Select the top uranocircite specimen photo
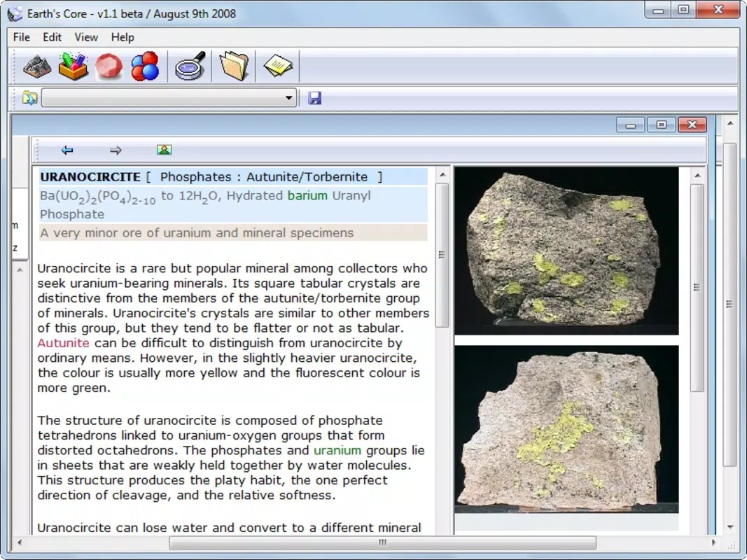747x560 pixels. click(566, 251)
